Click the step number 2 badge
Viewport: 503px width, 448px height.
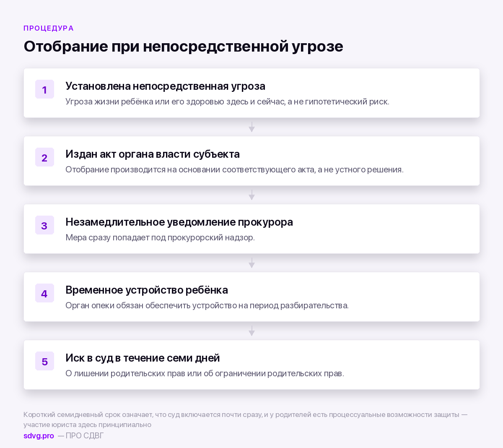44,157
